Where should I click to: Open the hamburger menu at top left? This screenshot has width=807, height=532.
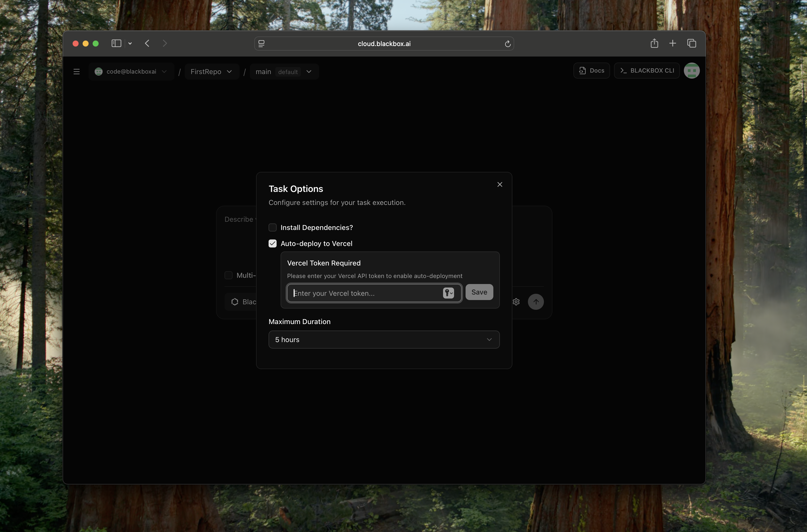76,71
